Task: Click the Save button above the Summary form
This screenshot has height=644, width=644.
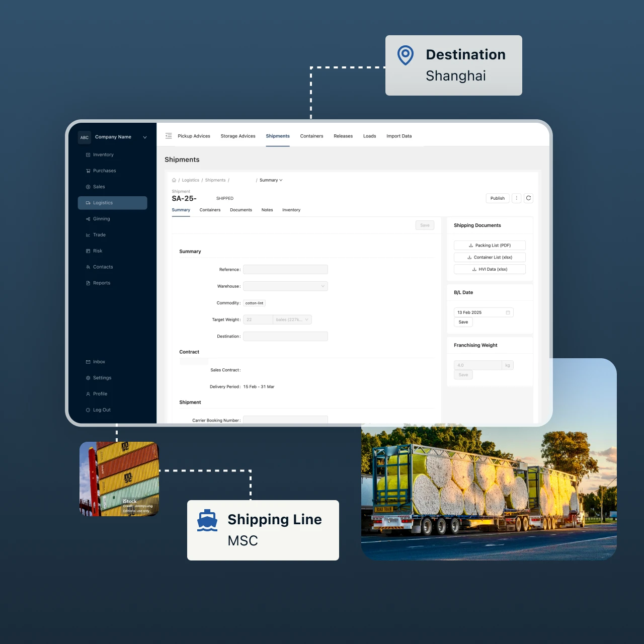Action: click(425, 225)
